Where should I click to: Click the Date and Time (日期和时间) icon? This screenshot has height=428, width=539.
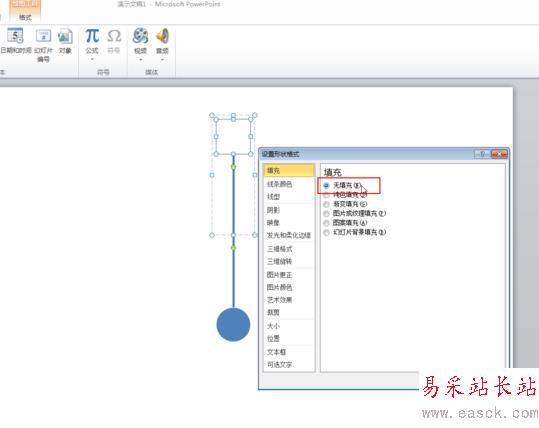15,36
